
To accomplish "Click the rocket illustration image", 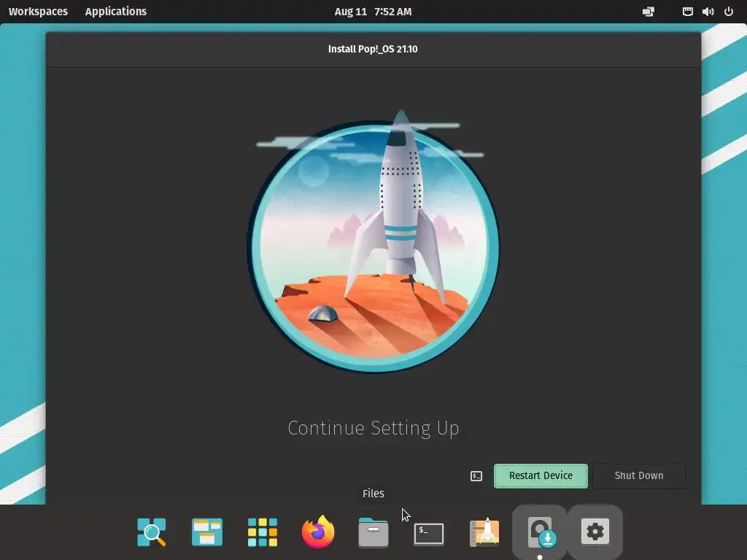I will [373, 241].
